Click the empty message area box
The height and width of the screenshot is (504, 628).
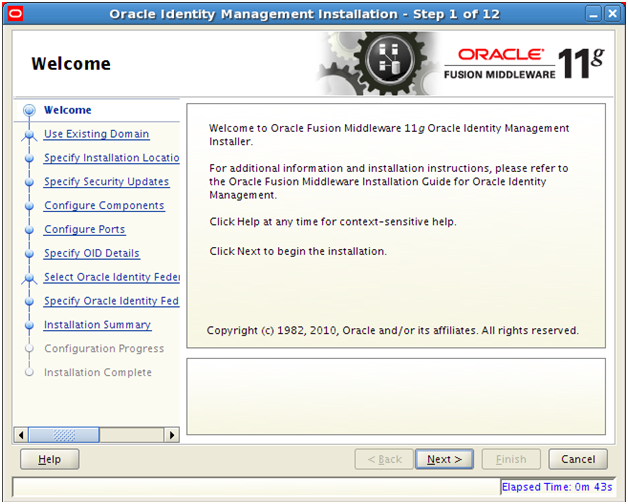click(396, 396)
